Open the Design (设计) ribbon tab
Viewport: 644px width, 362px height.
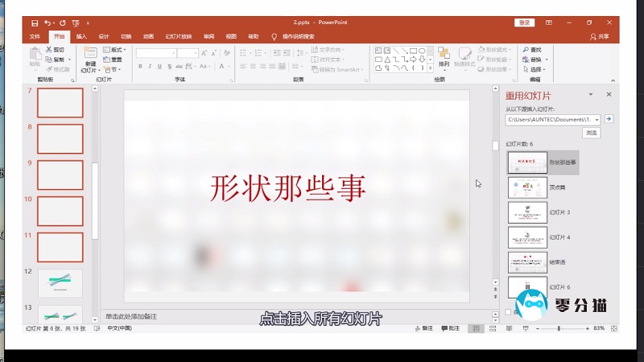pyautogui.click(x=104, y=36)
